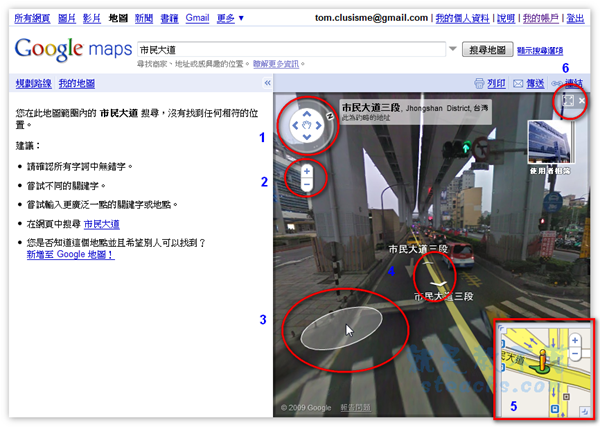Screen dimensions: 600x427
Task: Zoom out Street View with the minus button
Action: [x=307, y=184]
